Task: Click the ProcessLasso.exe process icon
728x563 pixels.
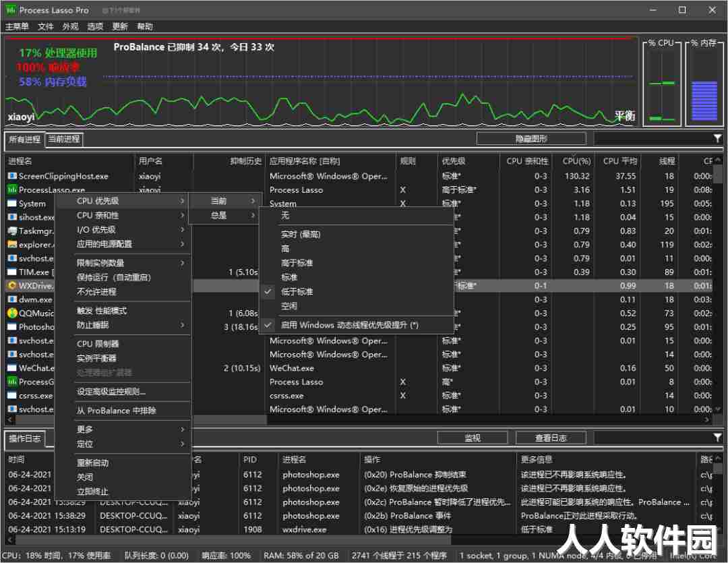Action: (12, 189)
